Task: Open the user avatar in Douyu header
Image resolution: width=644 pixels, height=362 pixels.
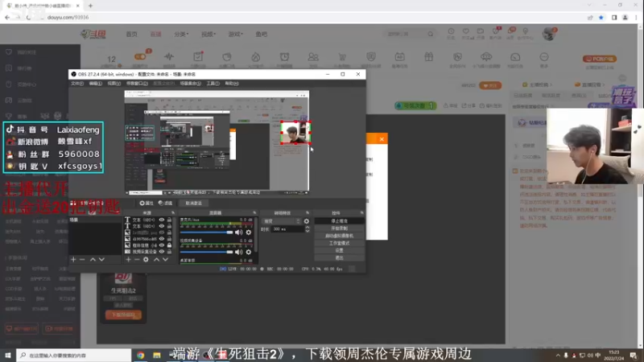Action: tap(548, 34)
